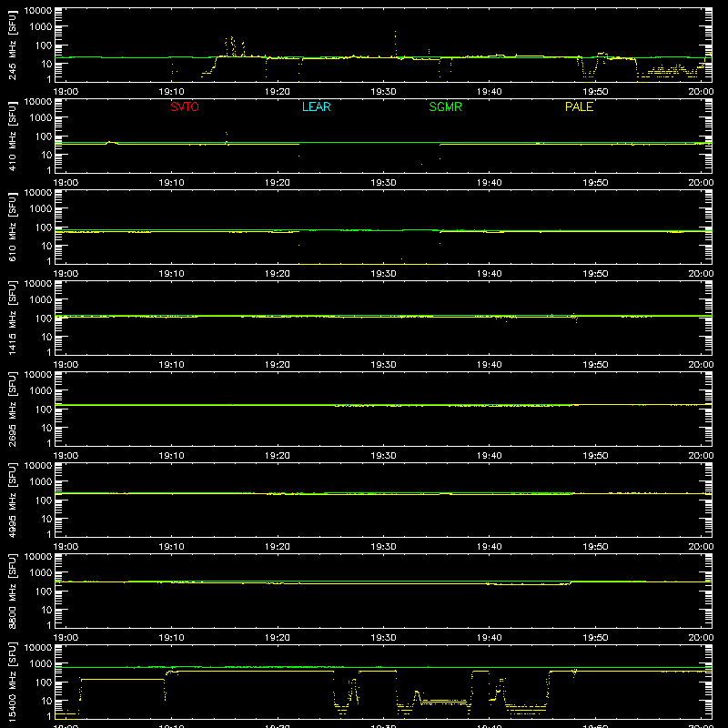This screenshot has width=728, height=728.
Task: Click 19:50 time label of 4995 MHz plot
Action: tap(595, 547)
